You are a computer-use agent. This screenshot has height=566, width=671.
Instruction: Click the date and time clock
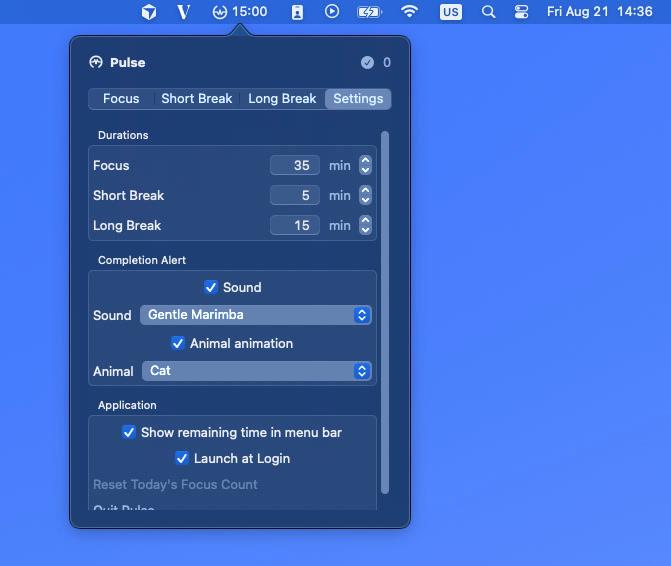click(600, 11)
